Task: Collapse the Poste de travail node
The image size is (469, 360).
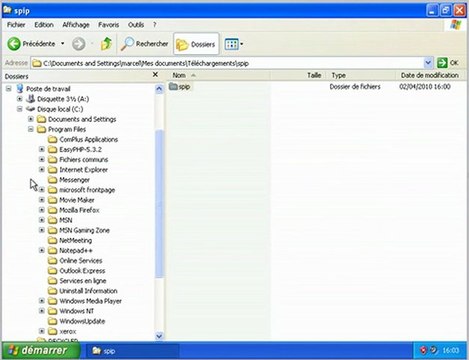Action: [x=9, y=89]
